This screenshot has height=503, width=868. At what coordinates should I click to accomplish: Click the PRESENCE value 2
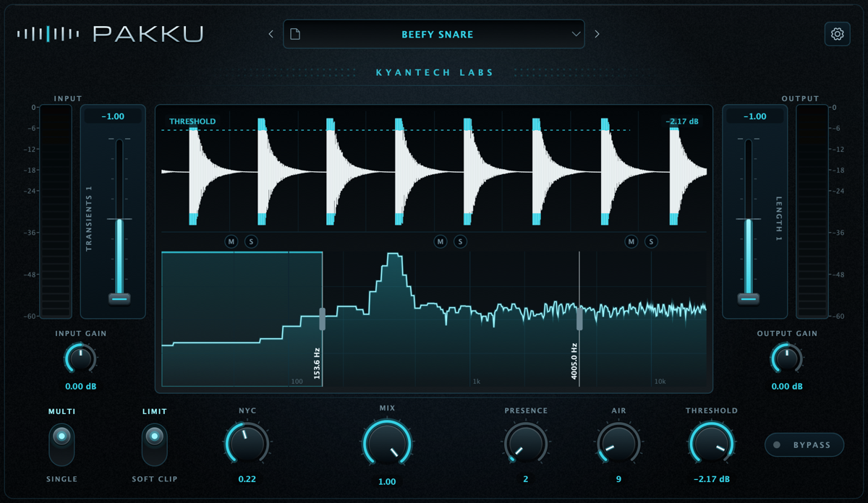[x=526, y=479]
